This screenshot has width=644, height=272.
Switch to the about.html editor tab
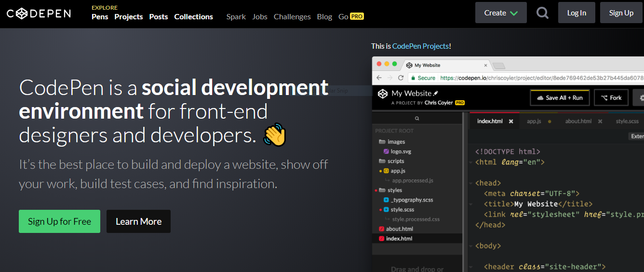tap(578, 121)
